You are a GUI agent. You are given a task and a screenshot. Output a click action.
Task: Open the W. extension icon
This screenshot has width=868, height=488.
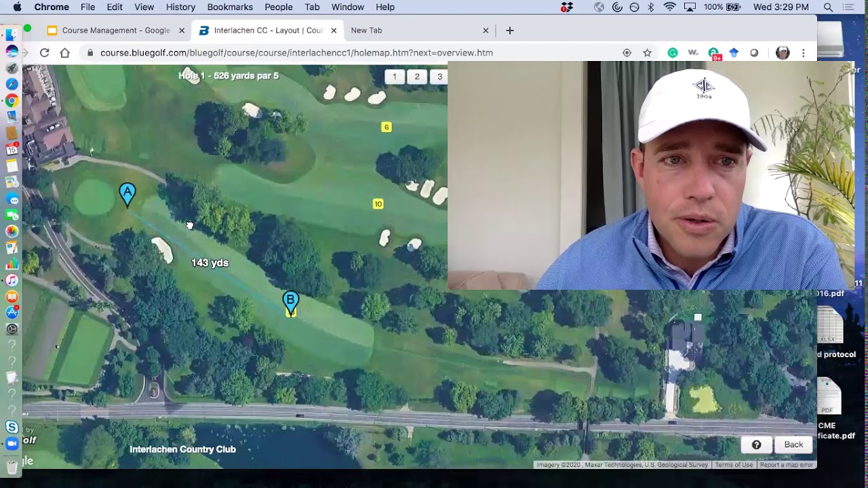(x=692, y=53)
